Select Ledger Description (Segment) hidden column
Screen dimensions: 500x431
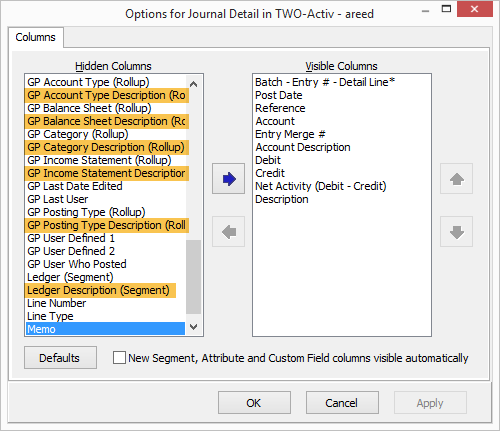[99, 290]
